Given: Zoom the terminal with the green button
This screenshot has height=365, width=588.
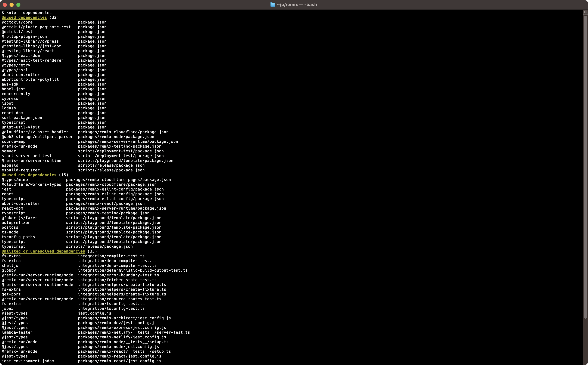Looking at the screenshot, I should pyautogui.click(x=18, y=5).
